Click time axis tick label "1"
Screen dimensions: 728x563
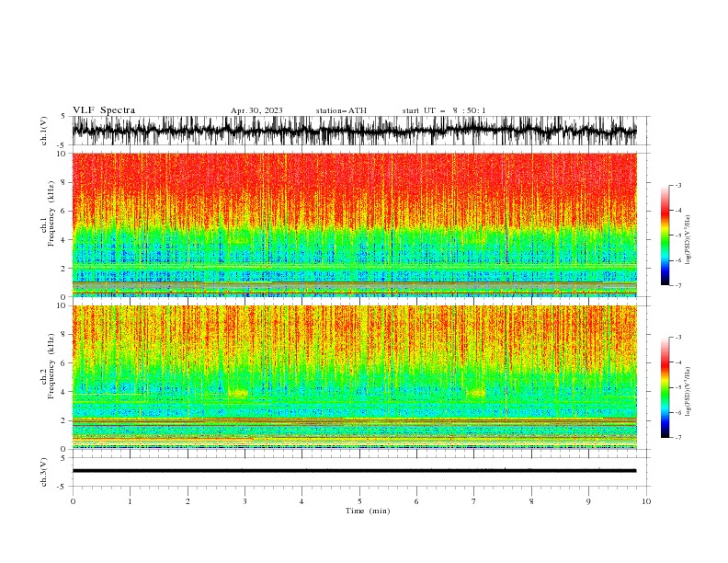pos(130,501)
